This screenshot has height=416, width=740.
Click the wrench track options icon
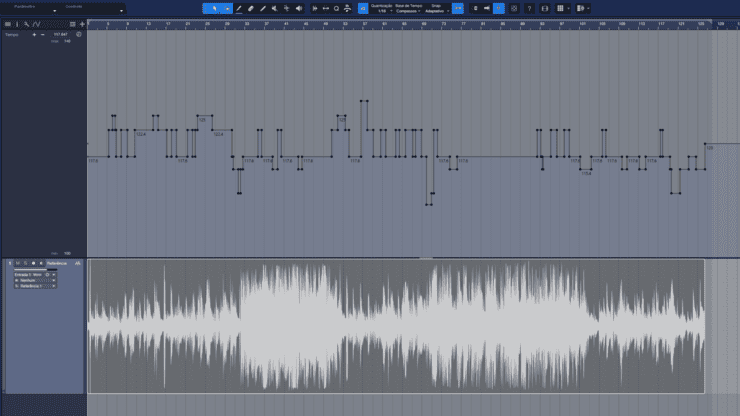[x=26, y=23]
